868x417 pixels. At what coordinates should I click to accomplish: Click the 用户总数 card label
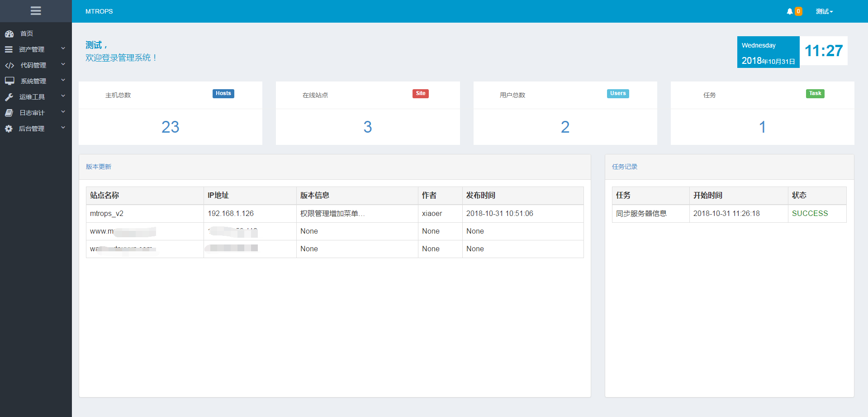pos(512,95)
